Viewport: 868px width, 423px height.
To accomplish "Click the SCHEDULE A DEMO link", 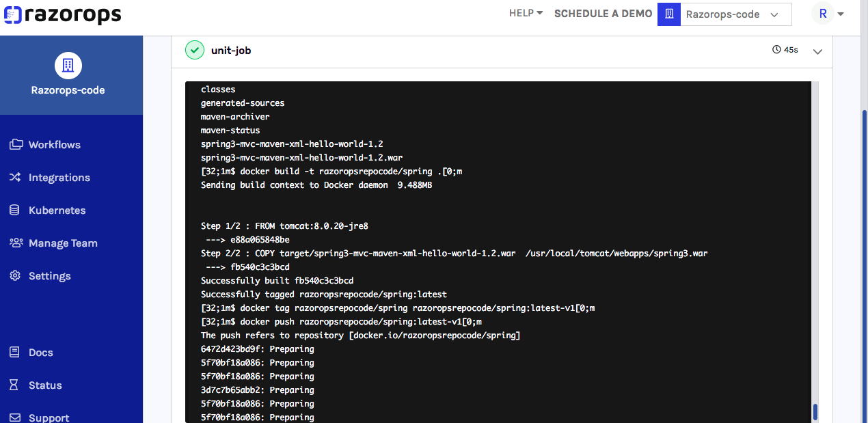I will (603, 14).
